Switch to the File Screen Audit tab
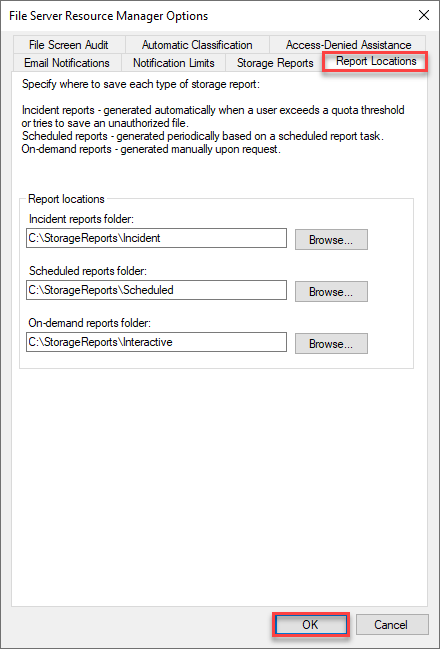 pyautogui.click(x=69, y=45)
